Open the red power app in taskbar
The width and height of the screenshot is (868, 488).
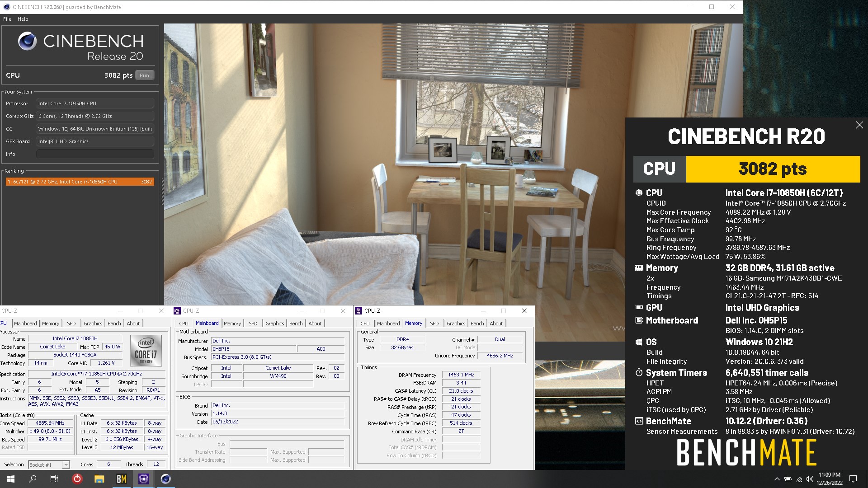[x=77, y=479]
